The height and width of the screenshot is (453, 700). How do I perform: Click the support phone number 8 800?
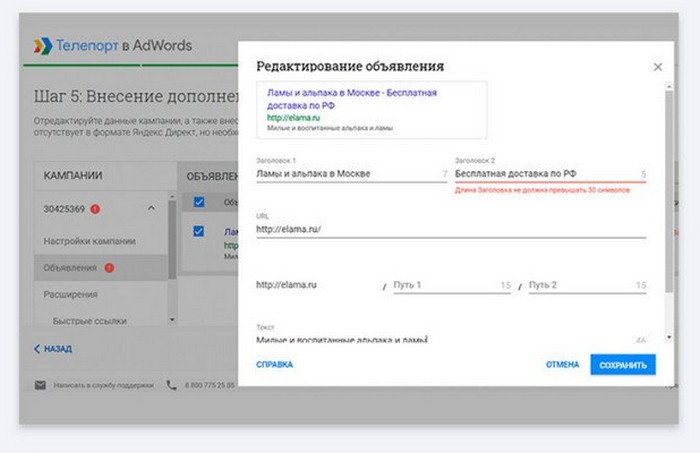tap(210, 385)
